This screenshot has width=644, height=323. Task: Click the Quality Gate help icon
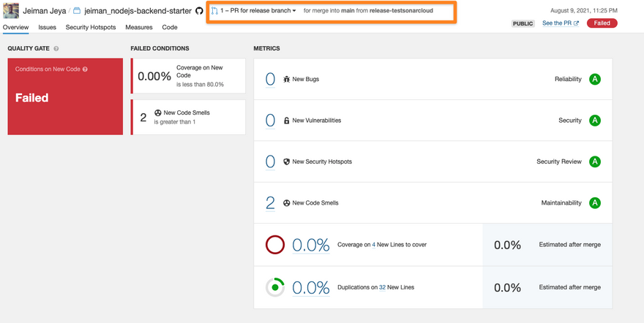point(56,48)
